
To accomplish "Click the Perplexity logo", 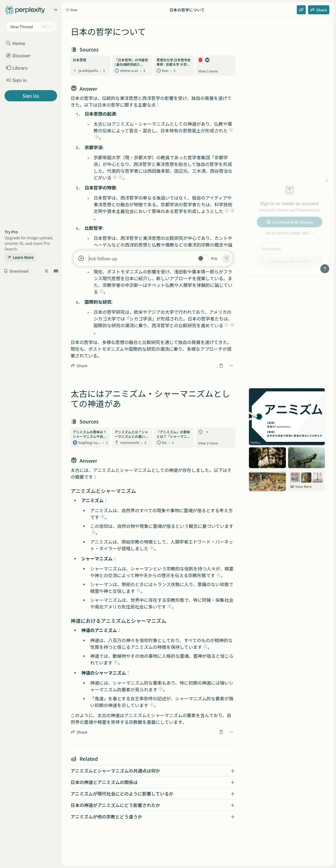I will 25,10.
